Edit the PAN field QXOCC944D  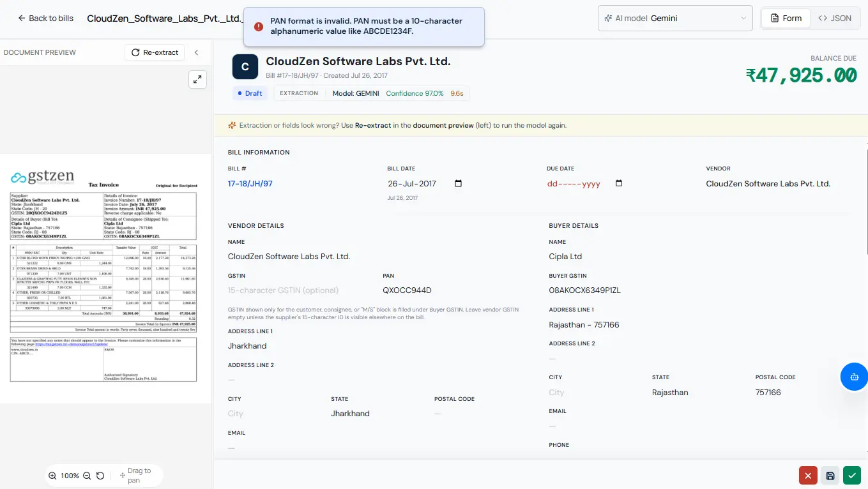(x=407, y=290)
